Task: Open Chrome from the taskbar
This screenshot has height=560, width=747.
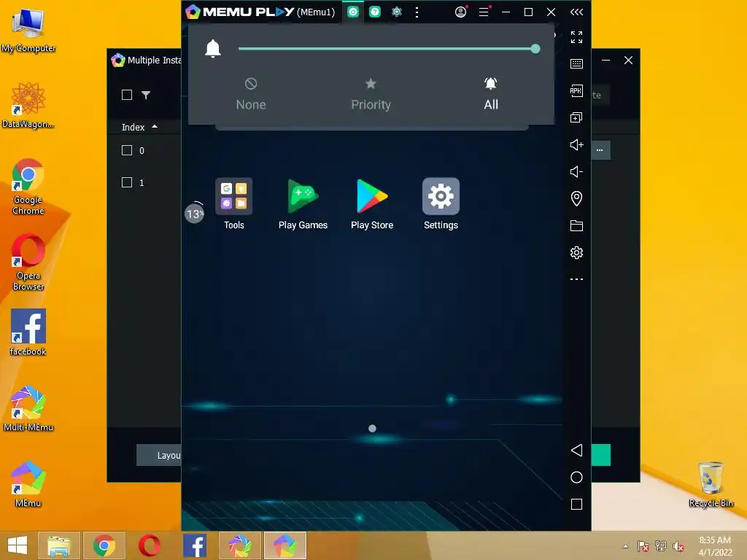Action: click(x=104, y=545)
